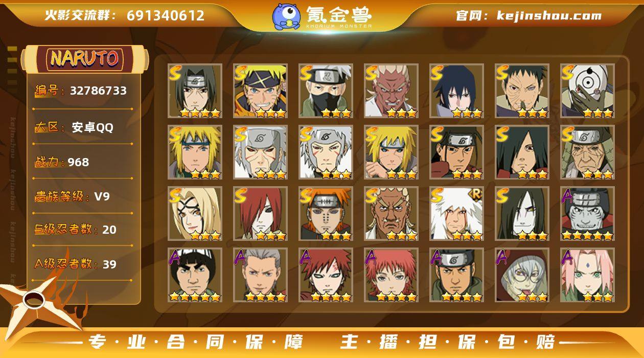Choose the pink-haired Sakura portrait
Image resolution: width=644 pixels, height=358 pixels.
(x=587, y=275)
